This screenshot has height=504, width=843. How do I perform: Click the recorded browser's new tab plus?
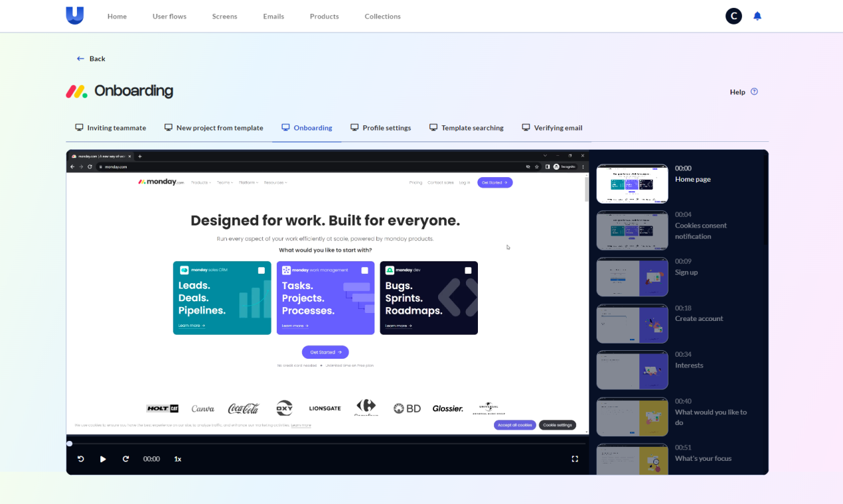140,157
